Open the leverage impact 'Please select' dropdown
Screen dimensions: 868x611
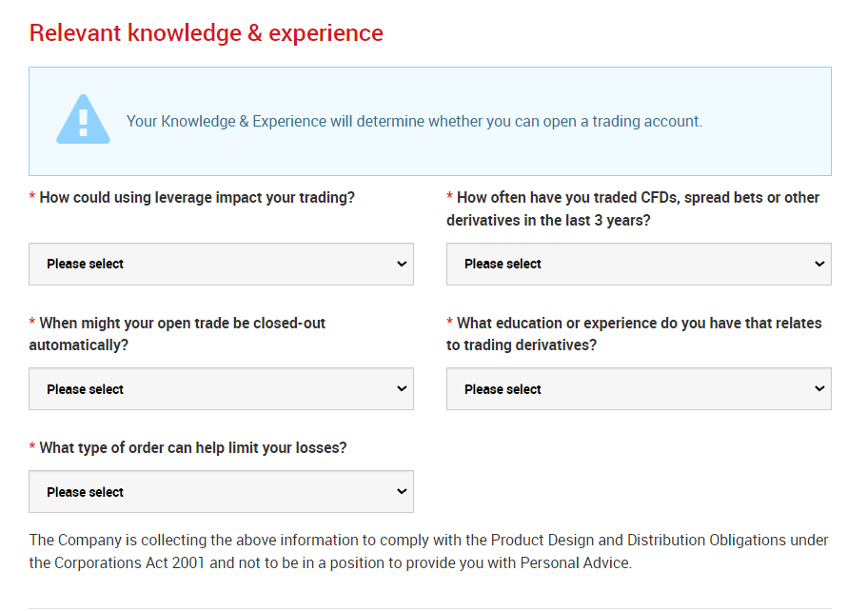[221, 264]
